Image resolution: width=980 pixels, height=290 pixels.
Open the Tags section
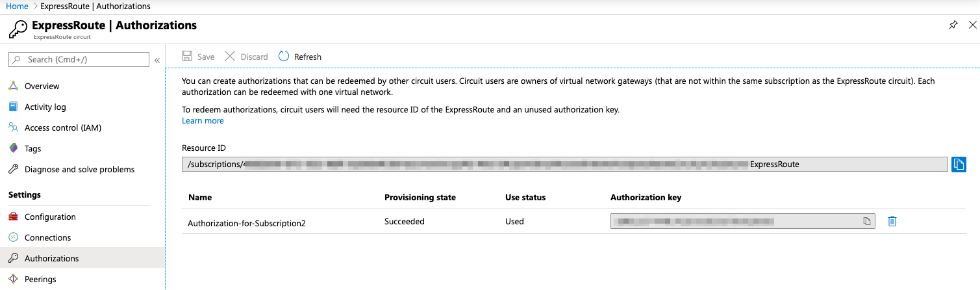32,148
